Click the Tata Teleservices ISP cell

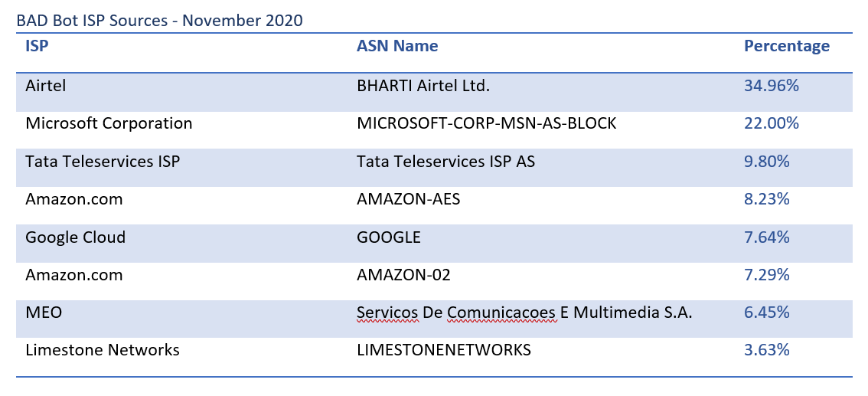[103, 162]
